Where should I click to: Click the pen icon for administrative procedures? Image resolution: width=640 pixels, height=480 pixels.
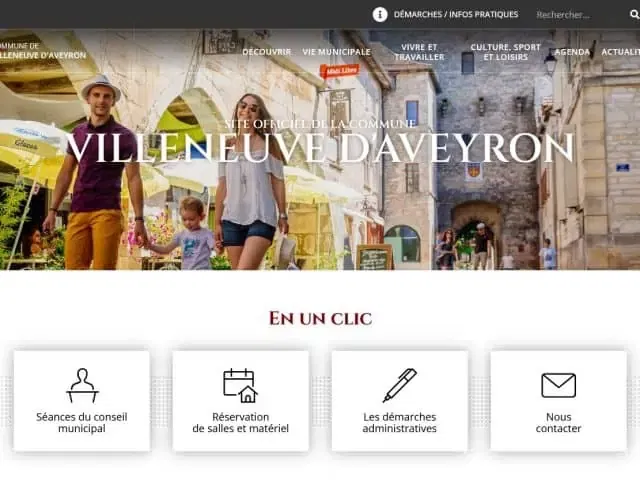click(x=400, y=385)
